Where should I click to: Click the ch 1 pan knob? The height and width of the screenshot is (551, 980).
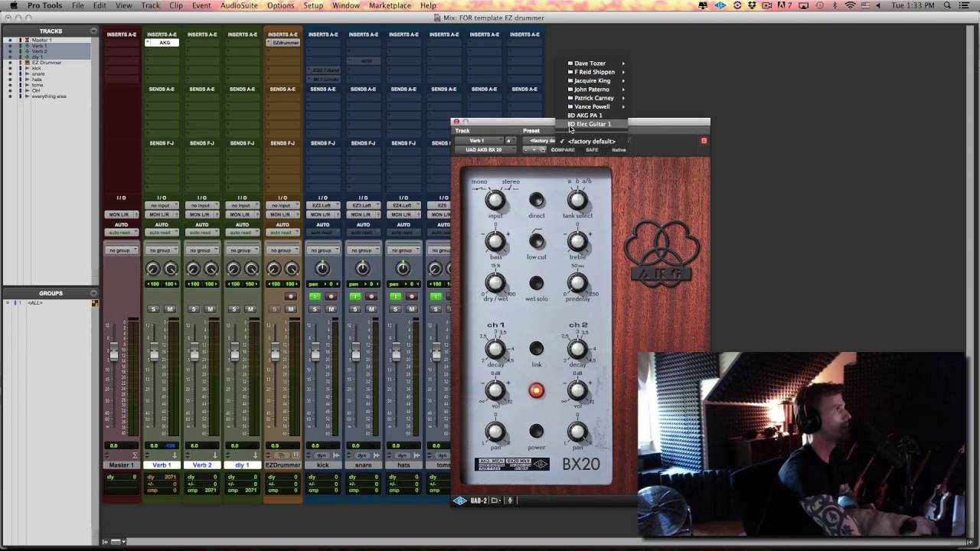[495, 432]
